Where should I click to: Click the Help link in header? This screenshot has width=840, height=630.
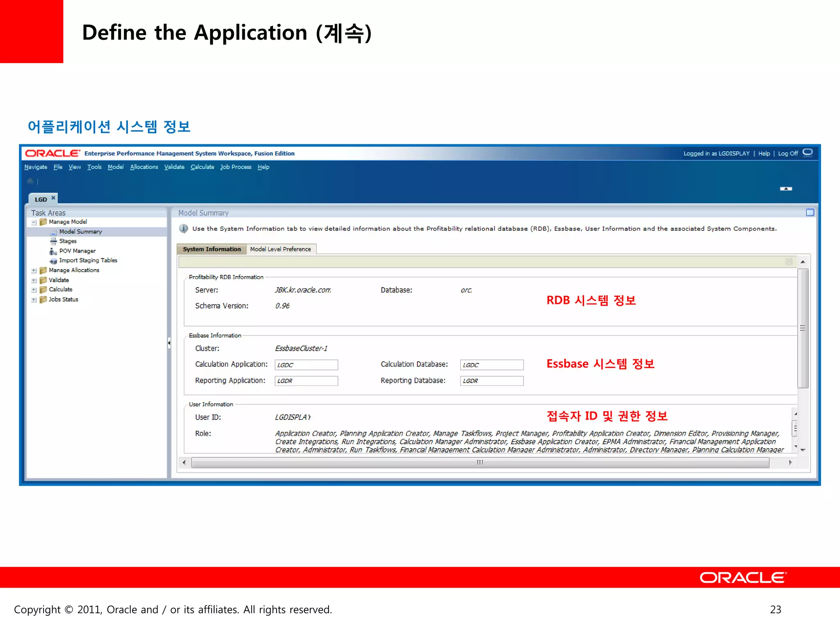[764, 153]
